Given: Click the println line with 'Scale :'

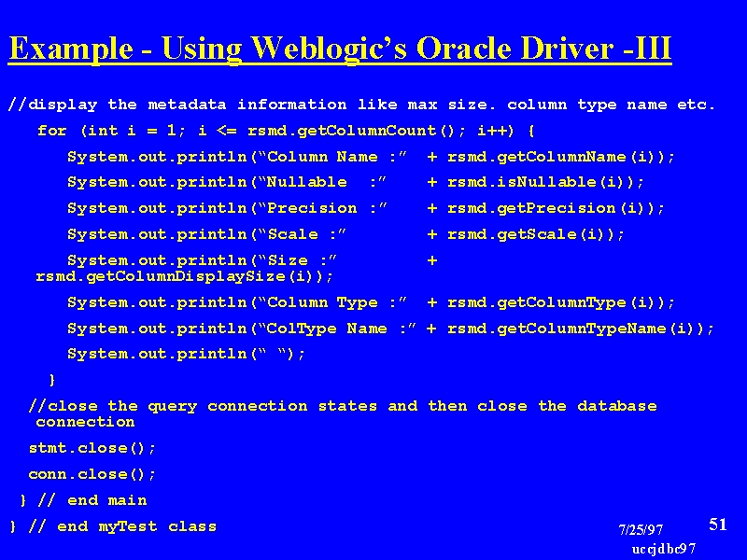Looking at the screenshot, I should tap(345, 235).
